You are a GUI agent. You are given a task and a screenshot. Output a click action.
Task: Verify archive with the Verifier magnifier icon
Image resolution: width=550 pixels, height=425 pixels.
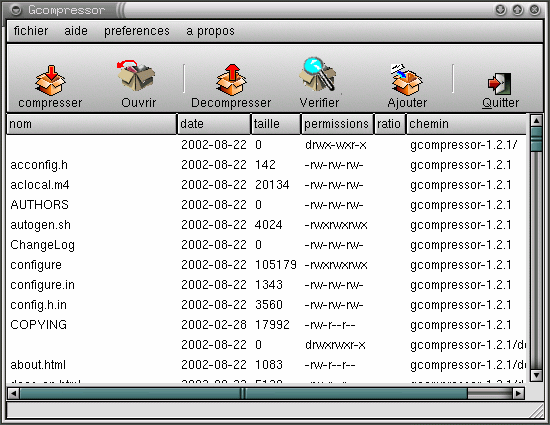(x=318, y=75)
